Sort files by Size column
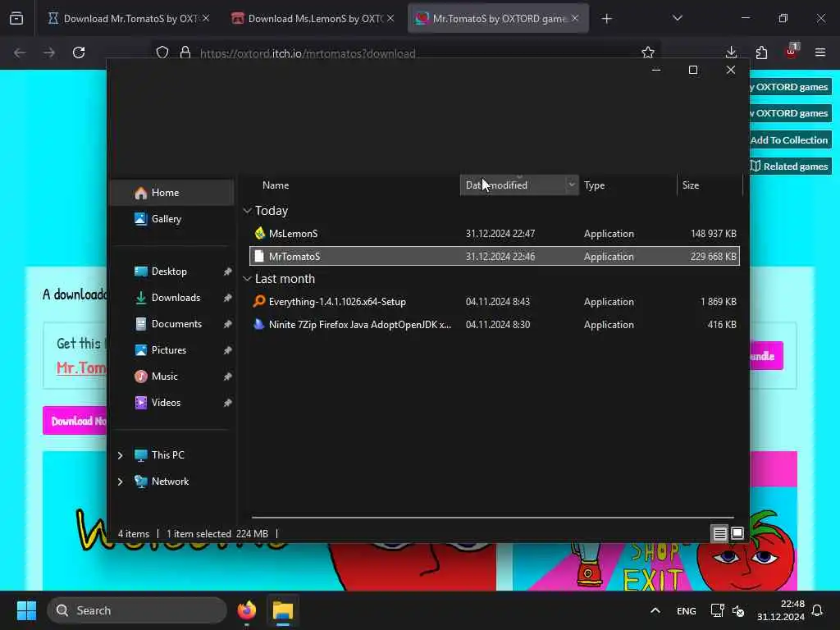 point(691,185)
